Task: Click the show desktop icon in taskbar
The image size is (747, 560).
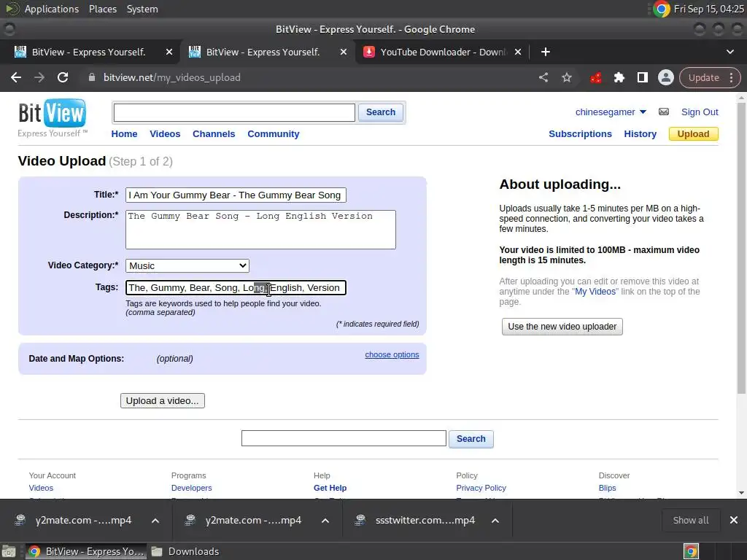Action: point(9,551)
